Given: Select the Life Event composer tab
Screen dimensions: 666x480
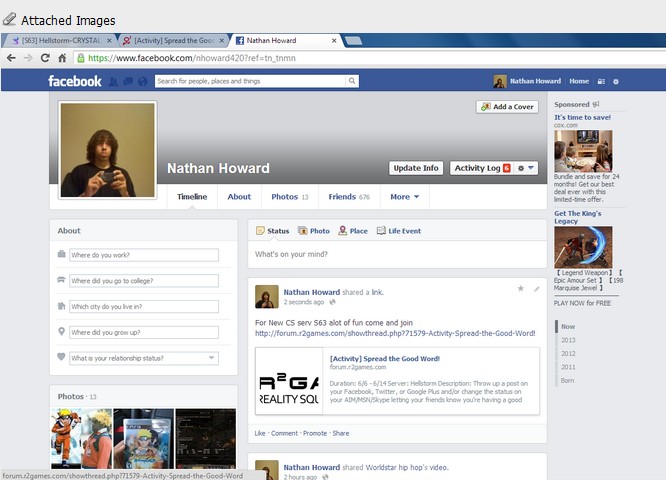Looking at the screenshot, I should 398,231.
